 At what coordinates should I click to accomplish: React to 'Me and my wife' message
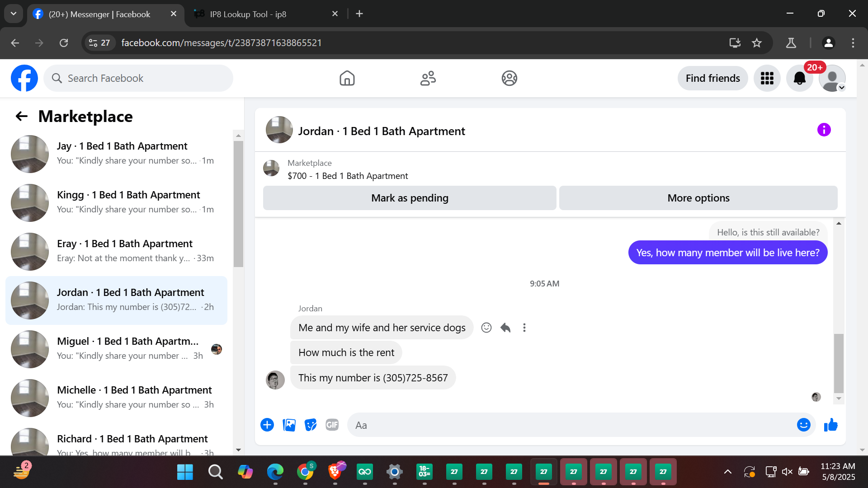486,328
